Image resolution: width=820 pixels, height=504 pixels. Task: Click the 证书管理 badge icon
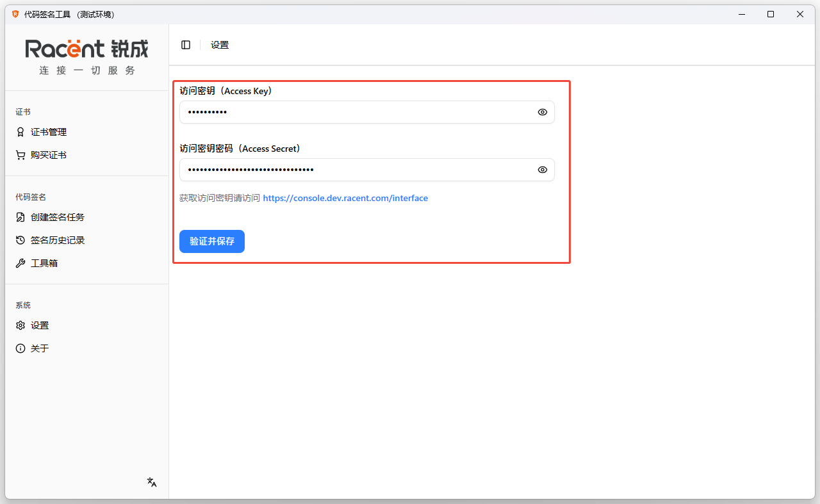click(20, 132)
